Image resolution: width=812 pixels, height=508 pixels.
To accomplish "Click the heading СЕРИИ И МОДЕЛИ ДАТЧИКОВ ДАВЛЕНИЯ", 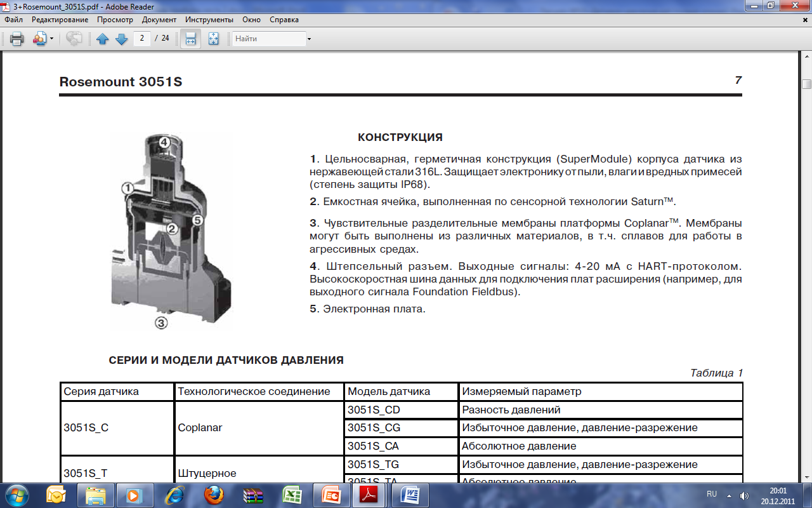I will coord(226,360).
